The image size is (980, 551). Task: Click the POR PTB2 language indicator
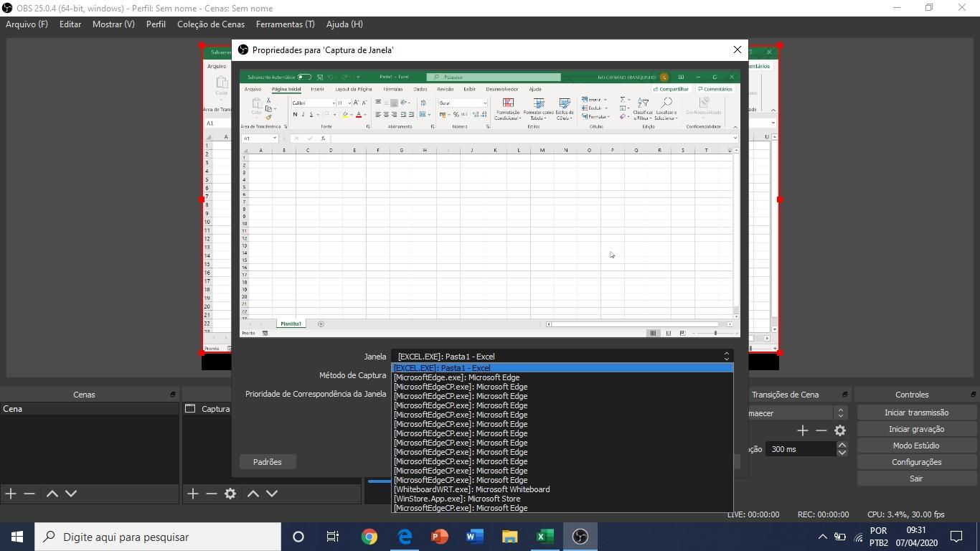point(878,537)
